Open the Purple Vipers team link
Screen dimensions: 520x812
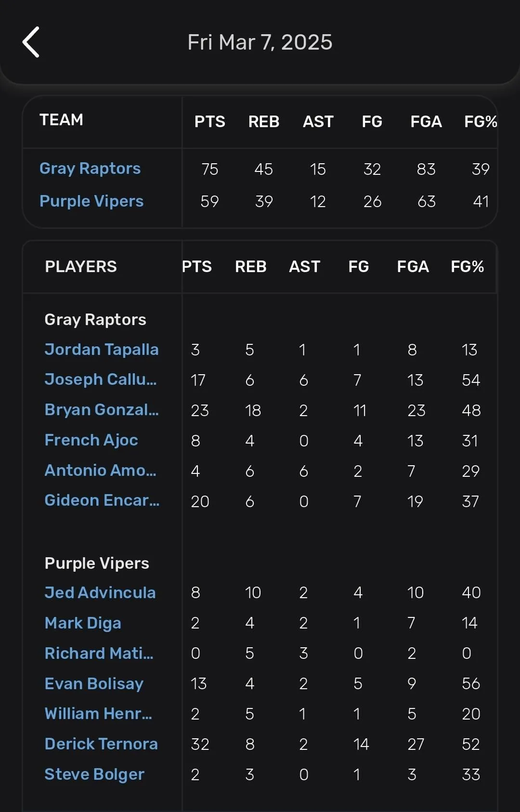click(x=91, y=201)
